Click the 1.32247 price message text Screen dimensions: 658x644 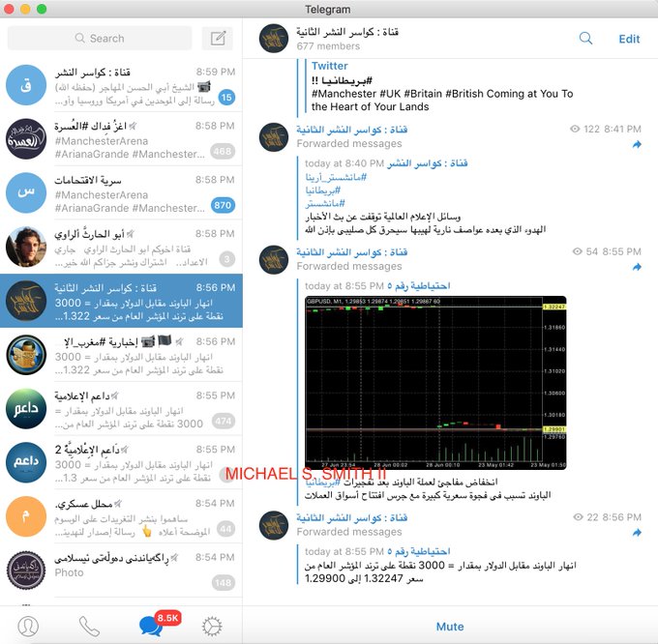click(440, 571)
